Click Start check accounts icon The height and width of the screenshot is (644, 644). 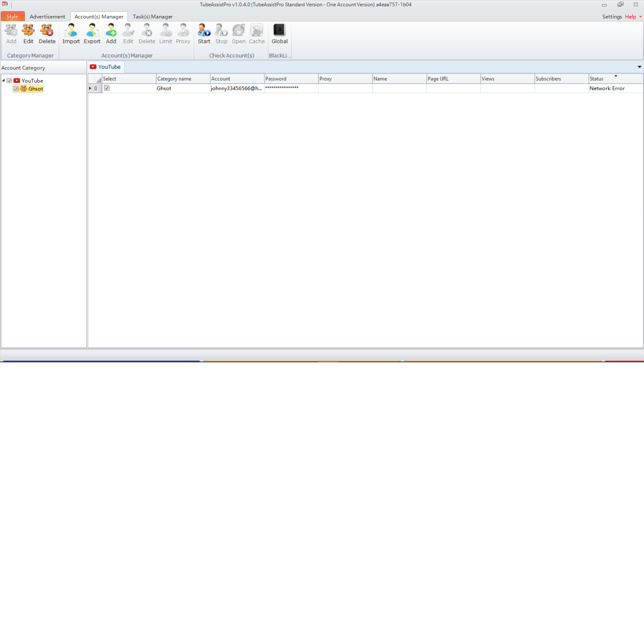coord(204,30)
